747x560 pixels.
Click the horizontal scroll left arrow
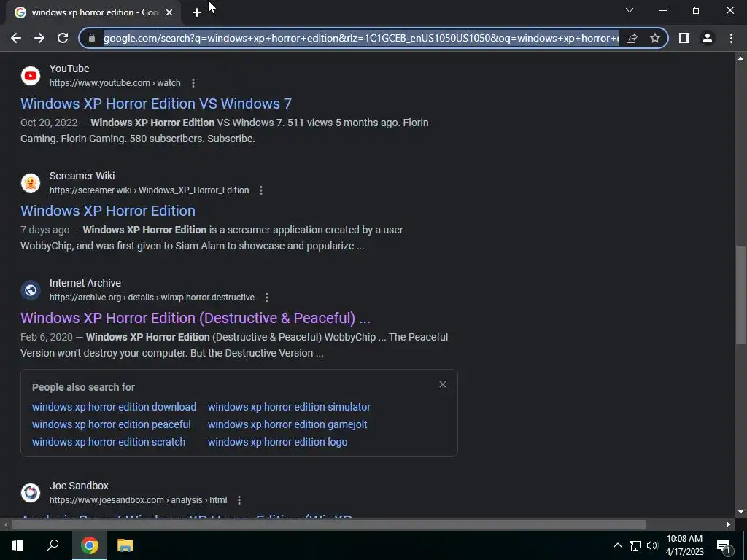pyautogui.click(x=5, y=525)
